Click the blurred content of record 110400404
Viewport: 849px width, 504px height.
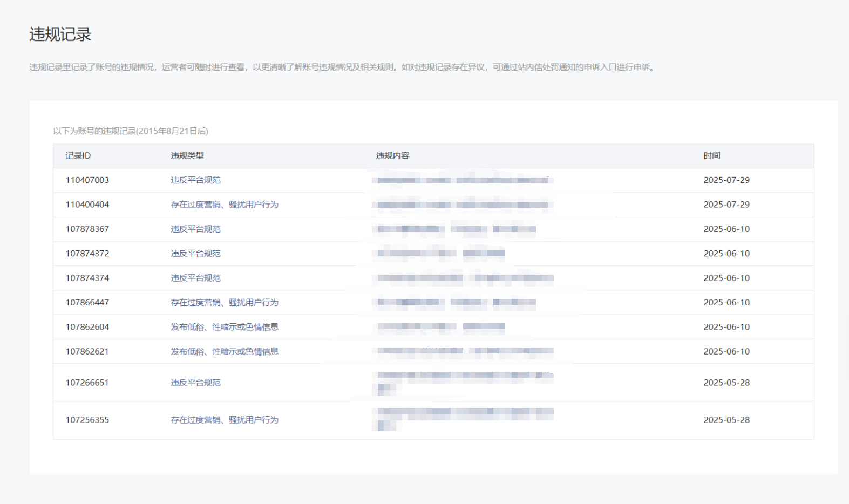pyautogui.click(x=463, y=205)
